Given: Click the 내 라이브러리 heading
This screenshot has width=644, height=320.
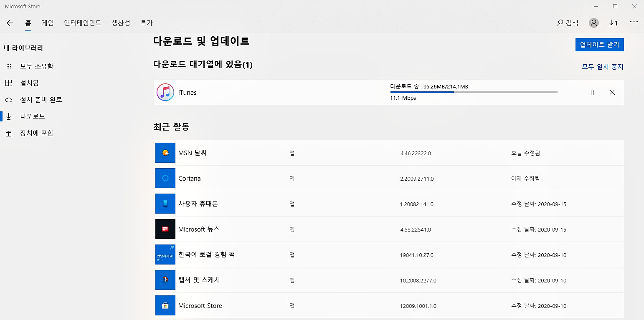Looking at the screenshot, I should pos(23,48).
